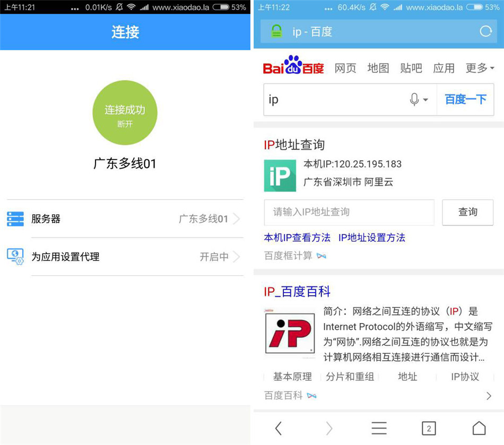The width and height of the screenshot is (504, 445).
Task: Tap the green connection success disconnect button
Action: click(125, 112)
